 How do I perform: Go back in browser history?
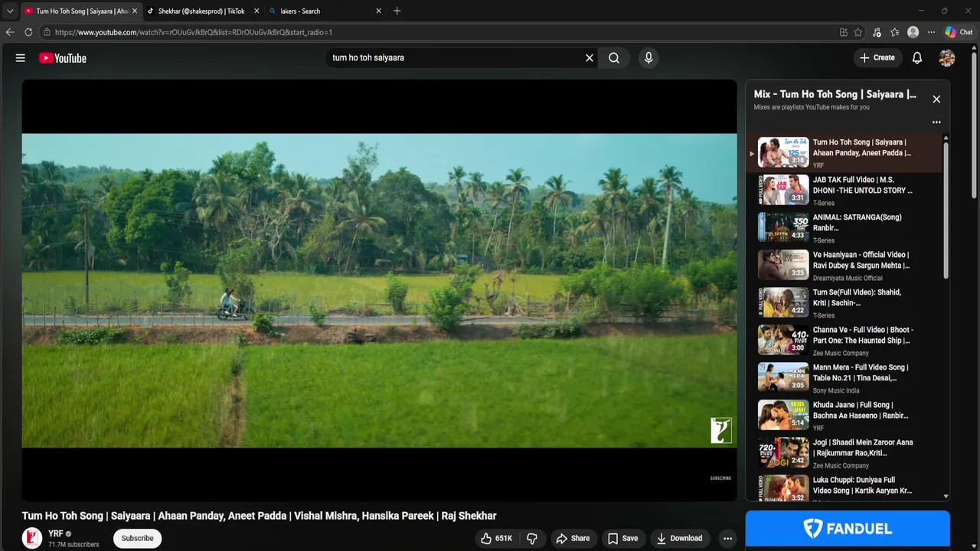click(10, 32)
